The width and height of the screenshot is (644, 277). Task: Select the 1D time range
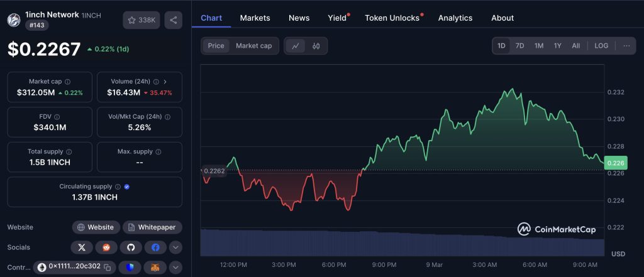501,46
